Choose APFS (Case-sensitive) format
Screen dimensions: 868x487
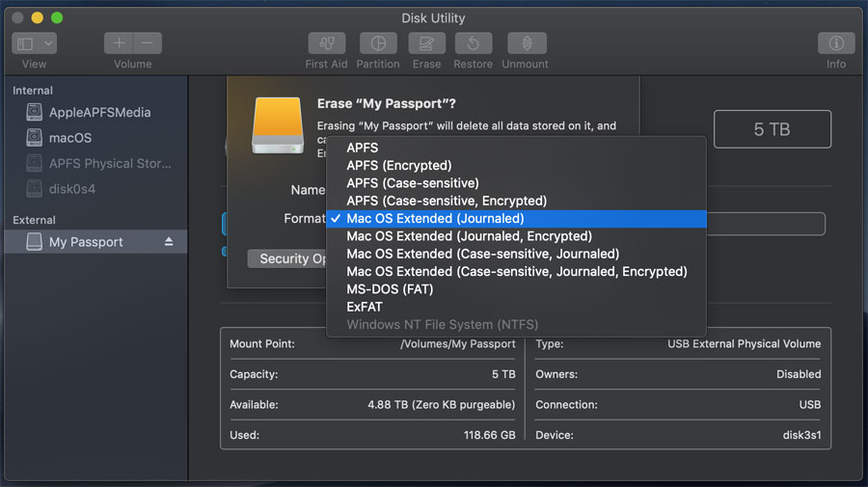517,183
